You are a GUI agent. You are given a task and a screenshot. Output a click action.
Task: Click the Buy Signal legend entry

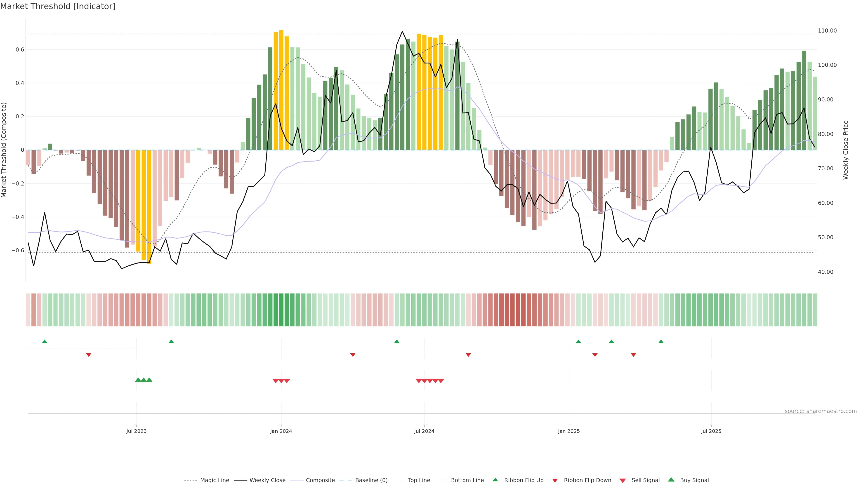click(694, 480)
